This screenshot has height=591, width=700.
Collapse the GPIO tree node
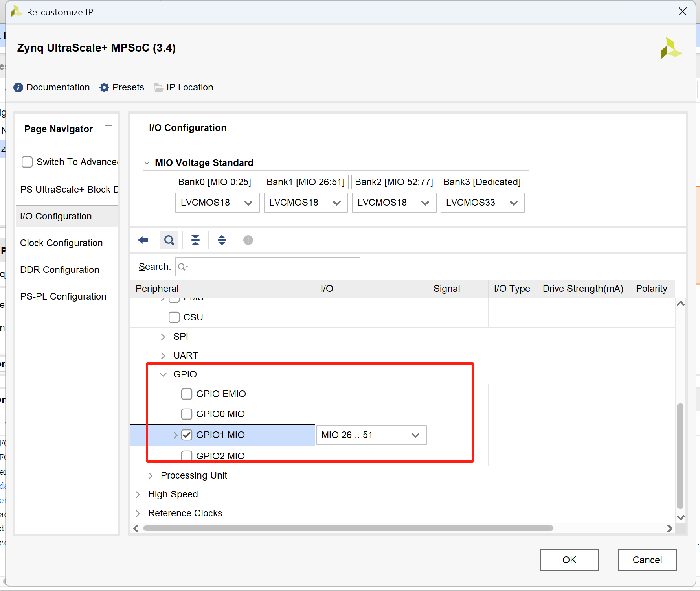(x=163, y=375)
